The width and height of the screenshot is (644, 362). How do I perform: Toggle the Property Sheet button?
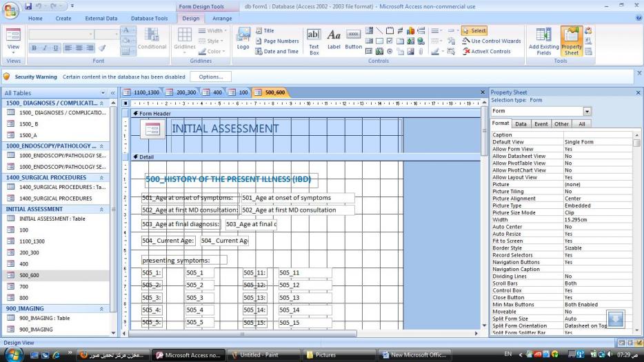pos(572,41)
